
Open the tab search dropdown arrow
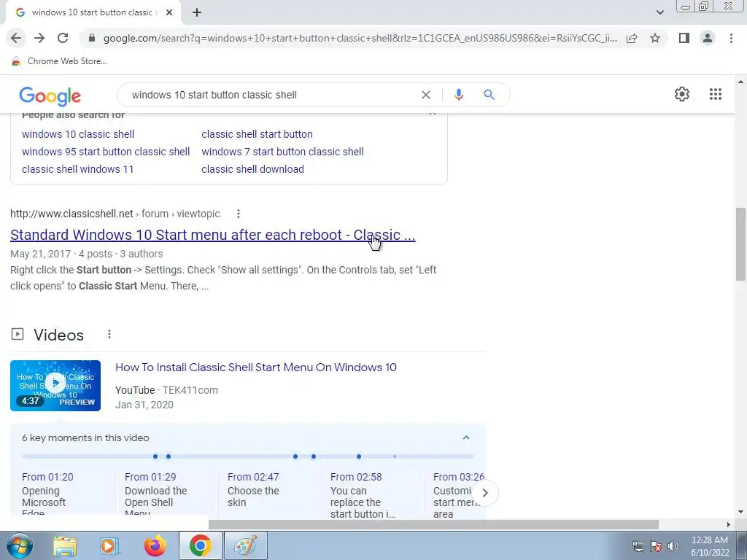(x=659, y=12)
